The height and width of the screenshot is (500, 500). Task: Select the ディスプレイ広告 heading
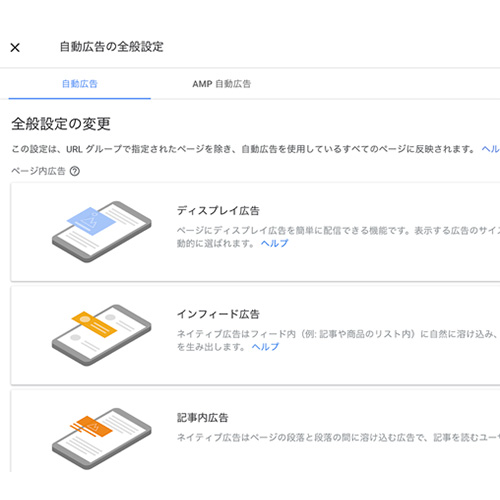tap(218, 211)
